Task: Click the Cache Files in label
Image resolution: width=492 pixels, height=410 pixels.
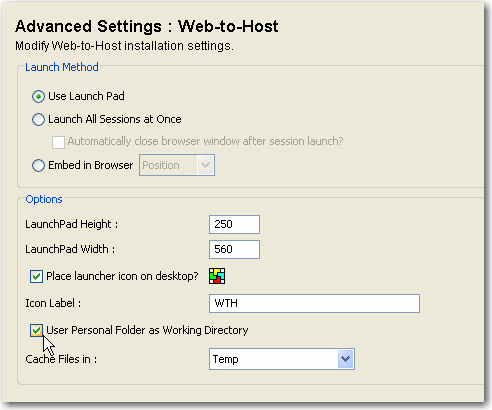Action: 61,359
